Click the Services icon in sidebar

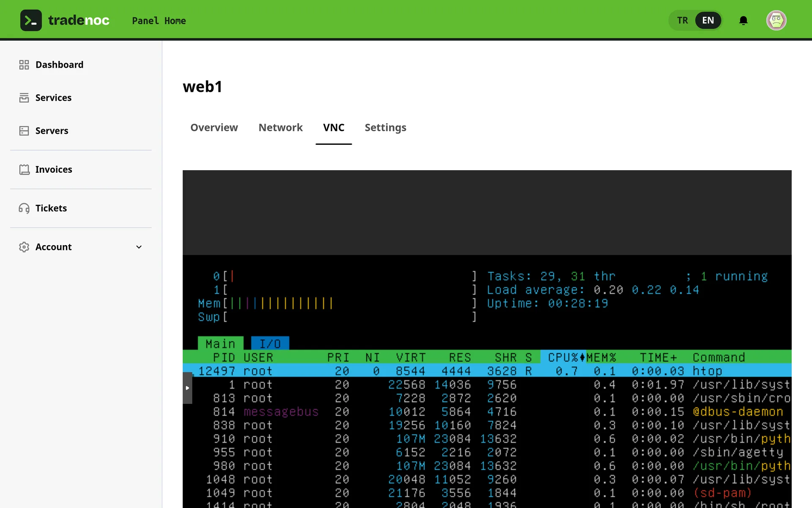[x=24, y=98]
